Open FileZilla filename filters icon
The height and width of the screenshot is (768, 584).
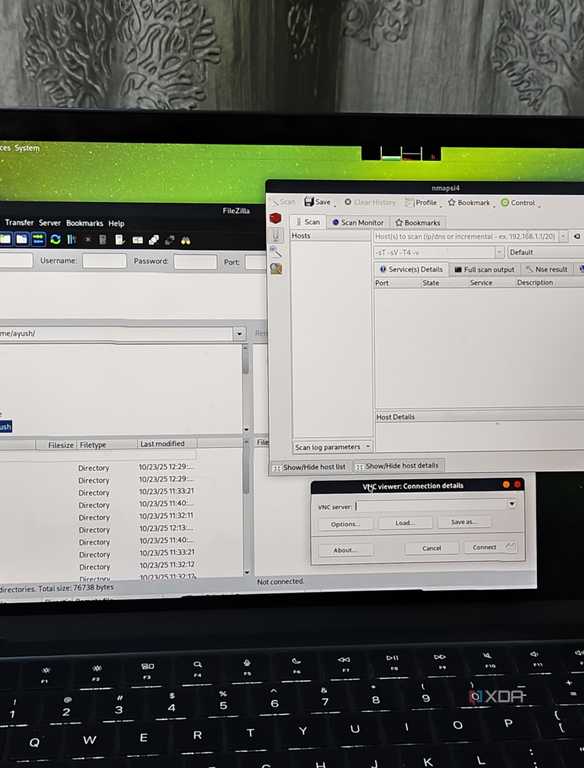click(x=138, y=240)
